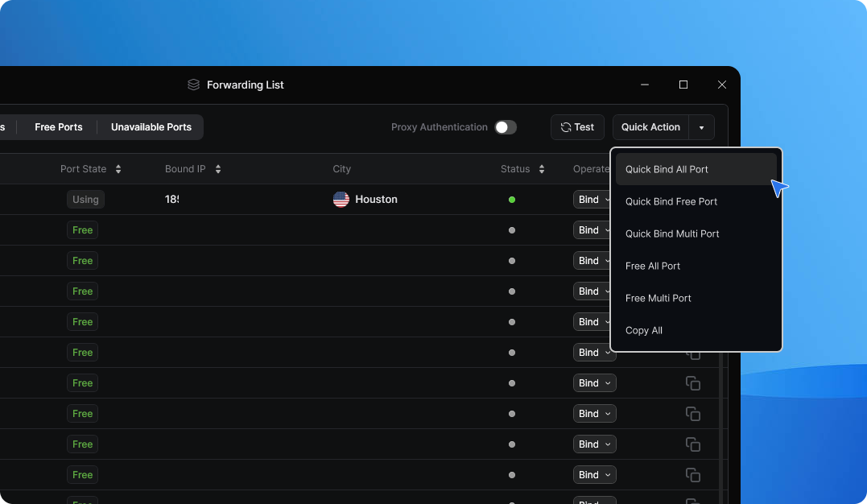Click the copy icon in seventh table row
867x504 pixels.
point(692,383)
